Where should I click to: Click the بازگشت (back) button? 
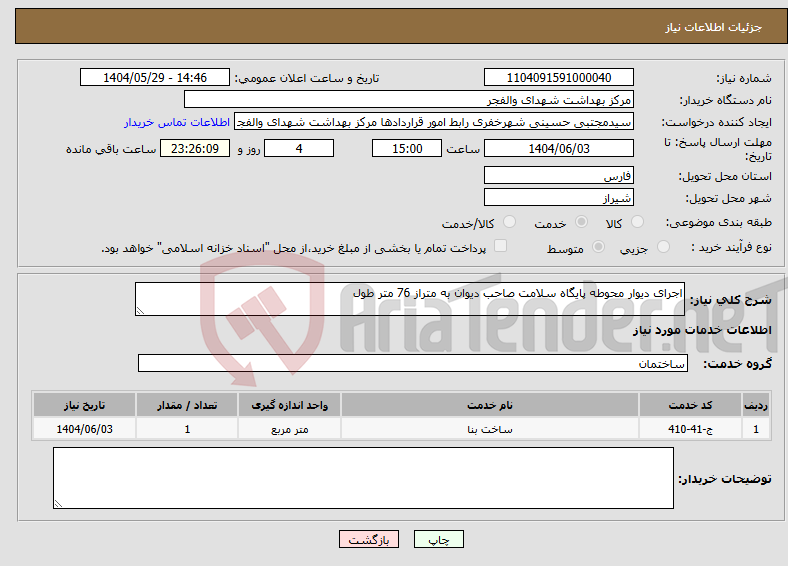coord(369,539)
